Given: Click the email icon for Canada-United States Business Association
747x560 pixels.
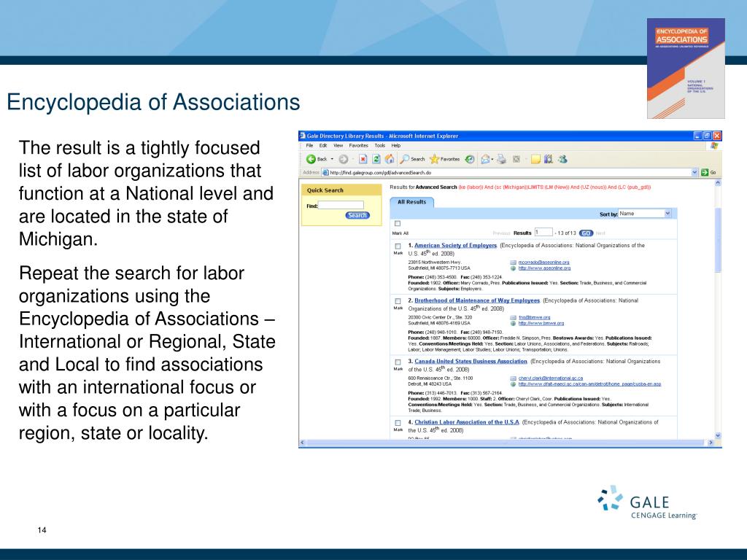Looking at the screenshot, I should point(513,378).
